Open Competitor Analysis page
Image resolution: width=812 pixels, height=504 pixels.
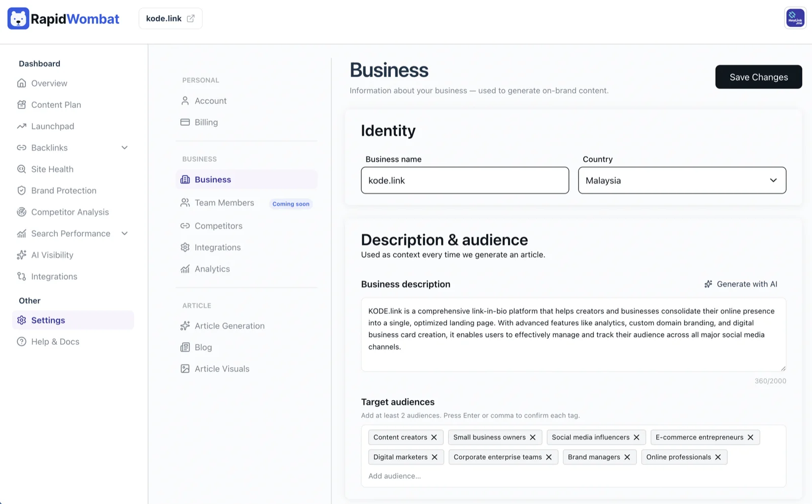[x=70, y=212]
